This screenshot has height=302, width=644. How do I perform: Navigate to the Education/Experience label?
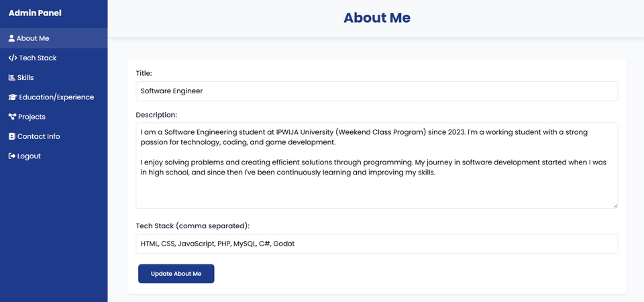(56, 97)
